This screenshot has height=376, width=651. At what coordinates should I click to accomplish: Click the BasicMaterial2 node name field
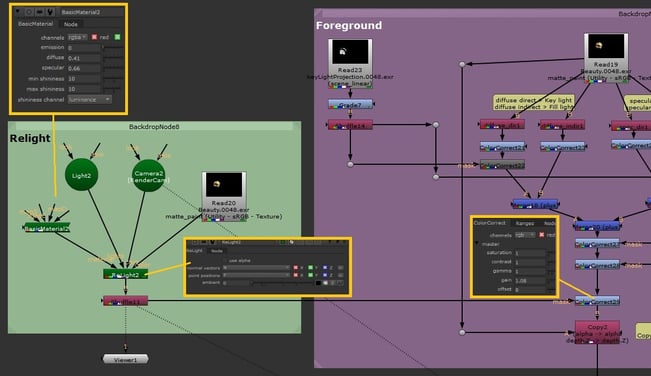pyautogui.click(x=91, y=12)
